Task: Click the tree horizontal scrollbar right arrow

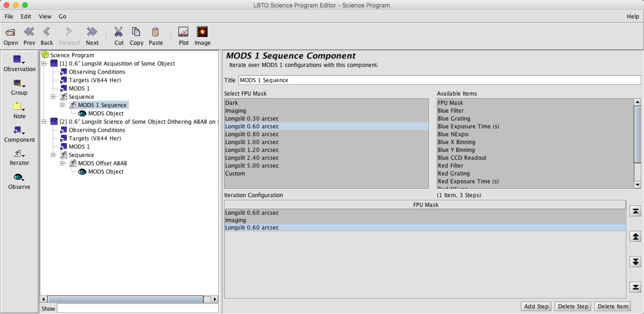Action: tap(214, 299)
